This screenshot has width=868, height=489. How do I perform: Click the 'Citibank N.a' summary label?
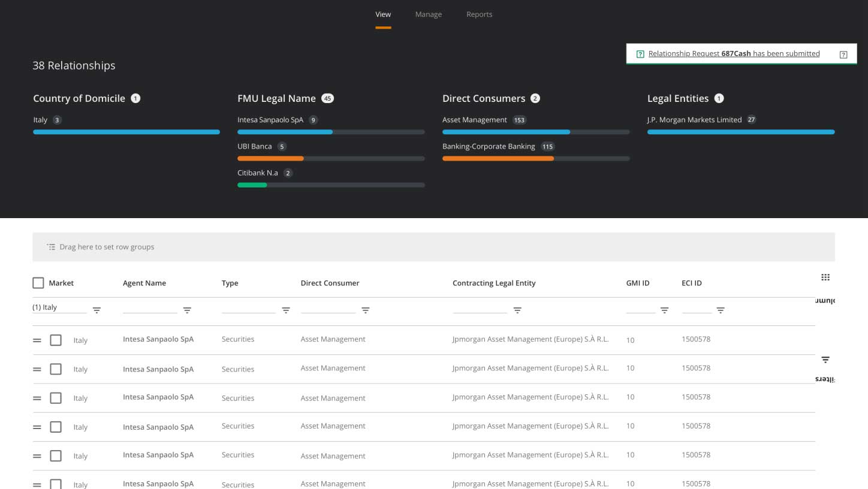(258, 173)
